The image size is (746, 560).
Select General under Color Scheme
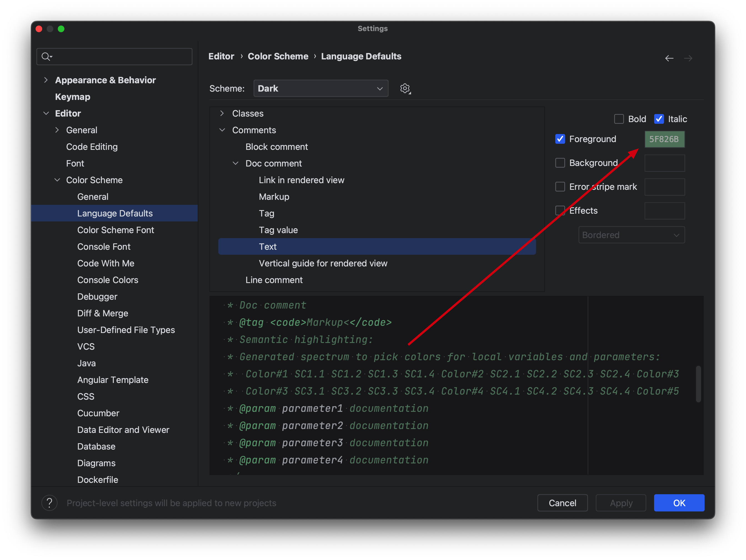pos(93,197)
